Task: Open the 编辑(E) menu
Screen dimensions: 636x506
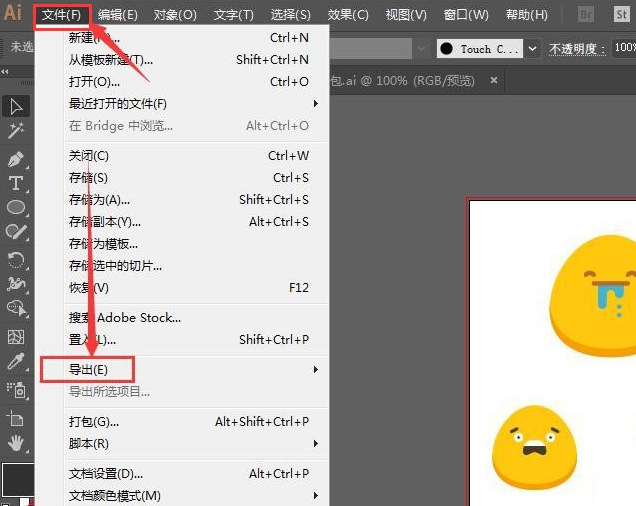Action: click(118, 15)
